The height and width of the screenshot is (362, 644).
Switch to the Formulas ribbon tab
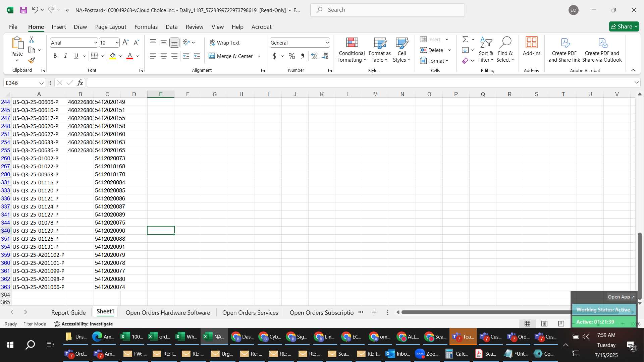146,26
